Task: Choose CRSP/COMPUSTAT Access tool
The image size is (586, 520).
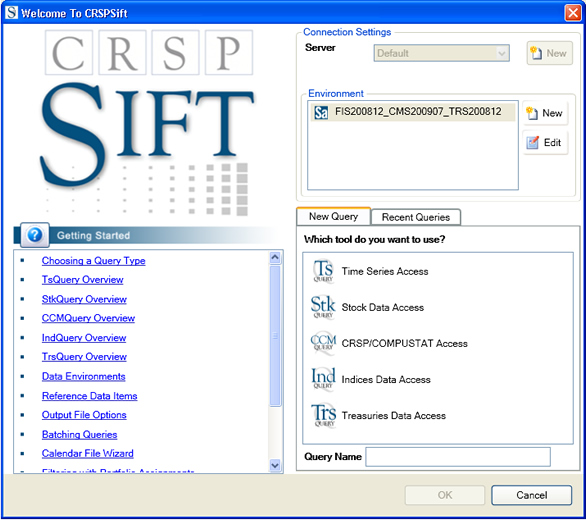Action: point(404,343)
